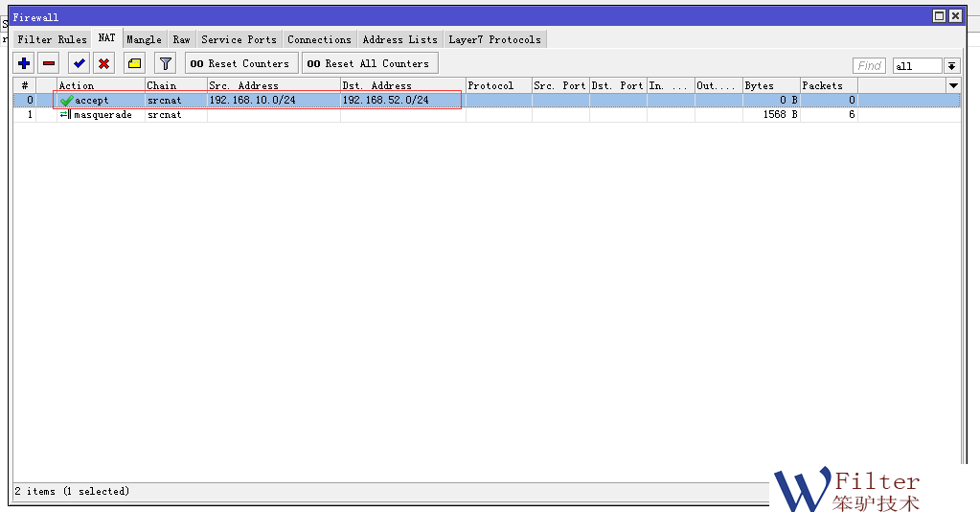Enable rule with blue checkmark icon
The width and height of the screenshot is (980, 512).
click(80, 63)
